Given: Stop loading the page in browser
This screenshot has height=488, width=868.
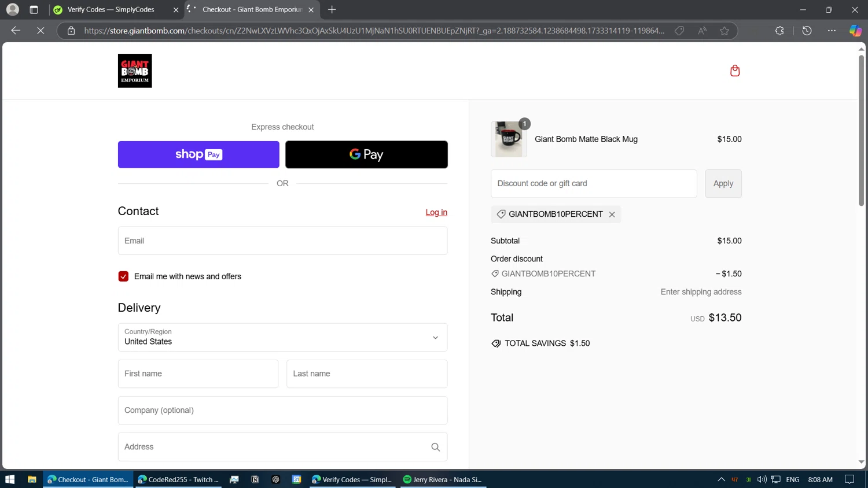Looking at the screenshot, I should 41,31.
